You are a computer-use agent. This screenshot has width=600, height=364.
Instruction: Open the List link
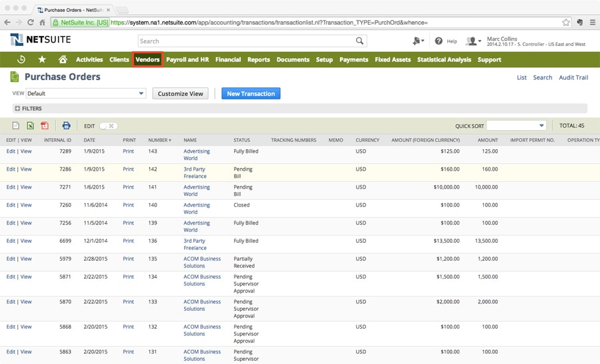tap(521, 77)
